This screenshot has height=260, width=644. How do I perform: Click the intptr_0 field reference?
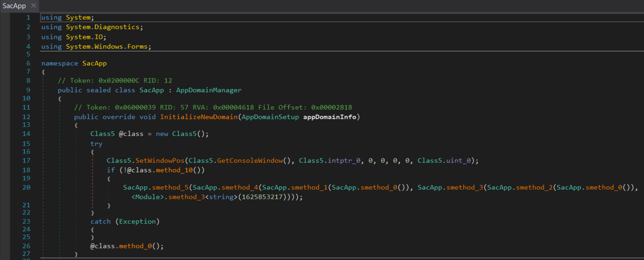tap(344, 160)
